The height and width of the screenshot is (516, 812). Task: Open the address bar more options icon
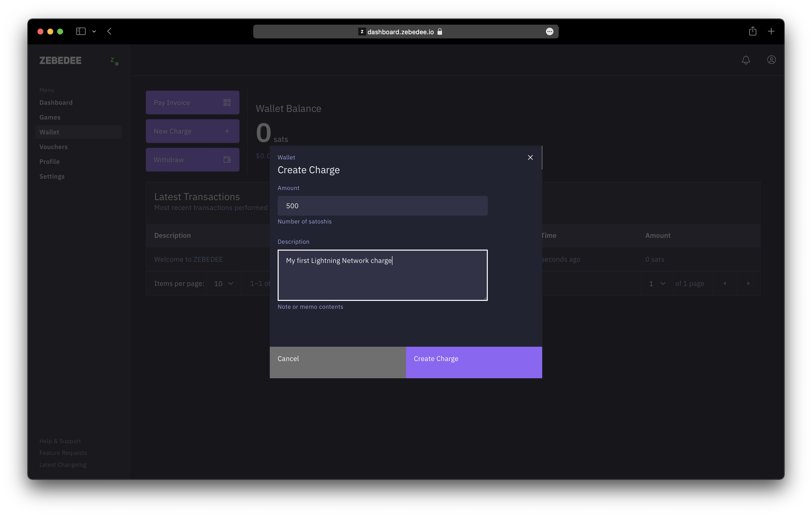pos(549,32)
